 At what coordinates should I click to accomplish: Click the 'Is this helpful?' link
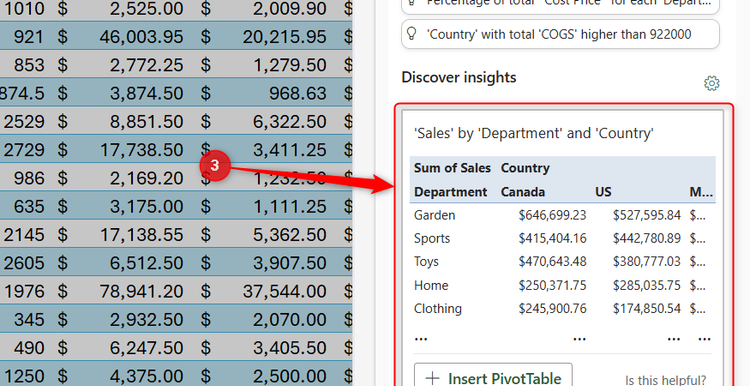pyautogui.click(x=665, y=380)
